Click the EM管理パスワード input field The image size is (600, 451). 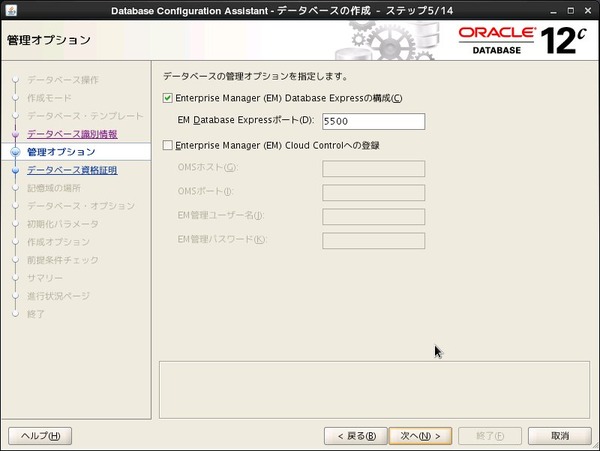coord(373,241)
